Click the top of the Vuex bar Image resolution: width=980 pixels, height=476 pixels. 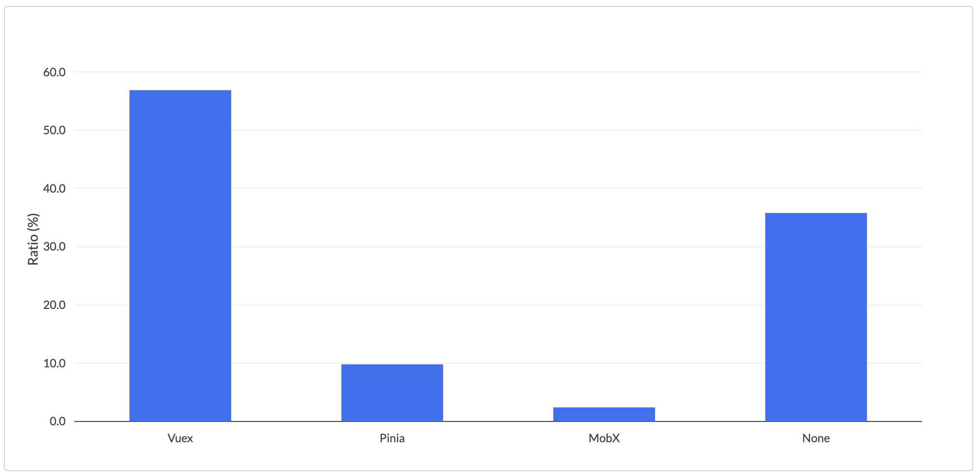pos(180,91)
